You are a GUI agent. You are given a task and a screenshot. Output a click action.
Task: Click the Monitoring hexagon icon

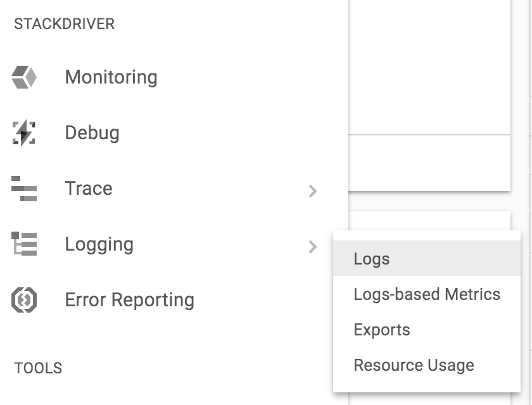pos(24,77)
